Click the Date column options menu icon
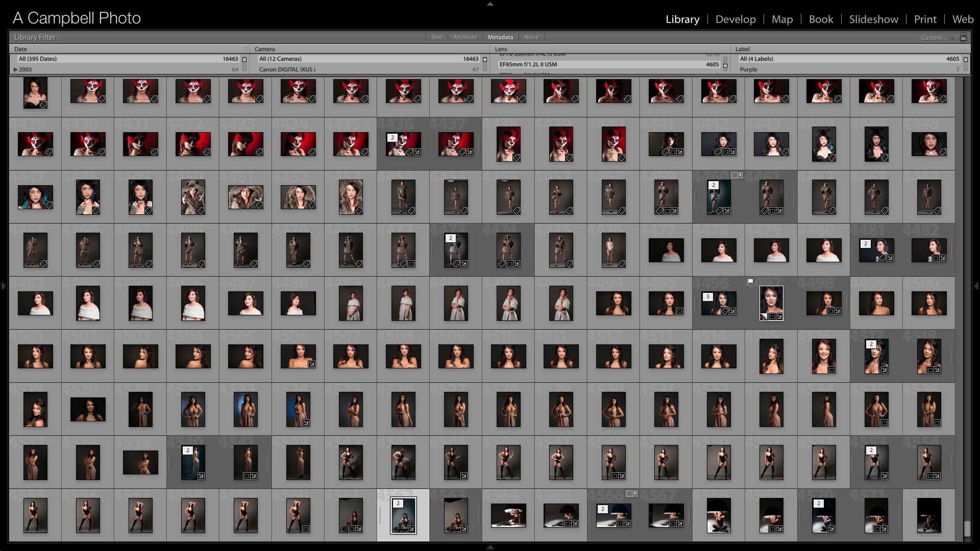Image resolution: width=980 pixels, height=551 pixels. click(x=246, y=49)
